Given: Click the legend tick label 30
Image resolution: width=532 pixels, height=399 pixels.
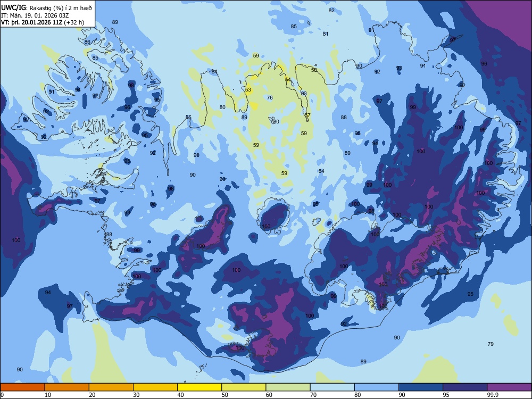Looking at the screenshot, I should coord(136,395).
